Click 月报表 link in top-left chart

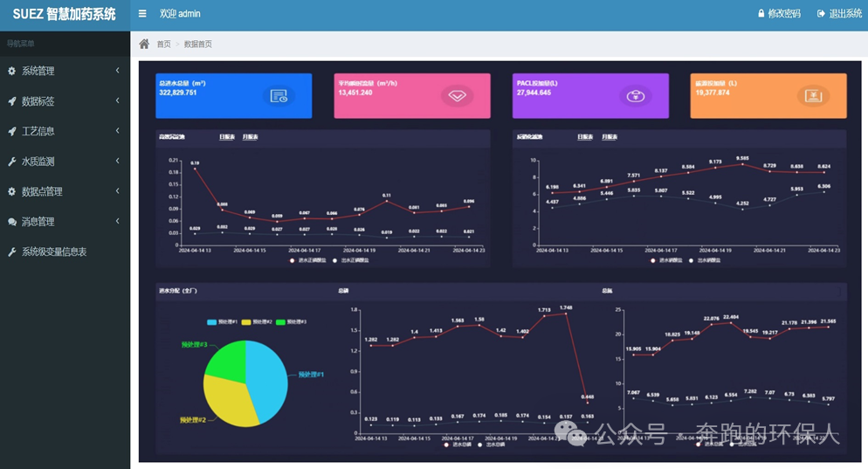click(x=251, y=137)
